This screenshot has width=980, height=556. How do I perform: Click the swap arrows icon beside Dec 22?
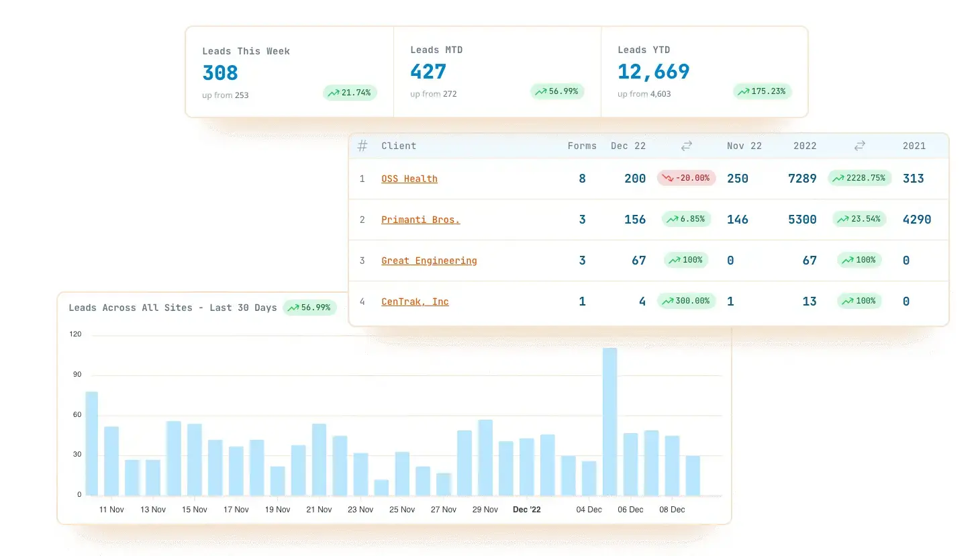686,146
